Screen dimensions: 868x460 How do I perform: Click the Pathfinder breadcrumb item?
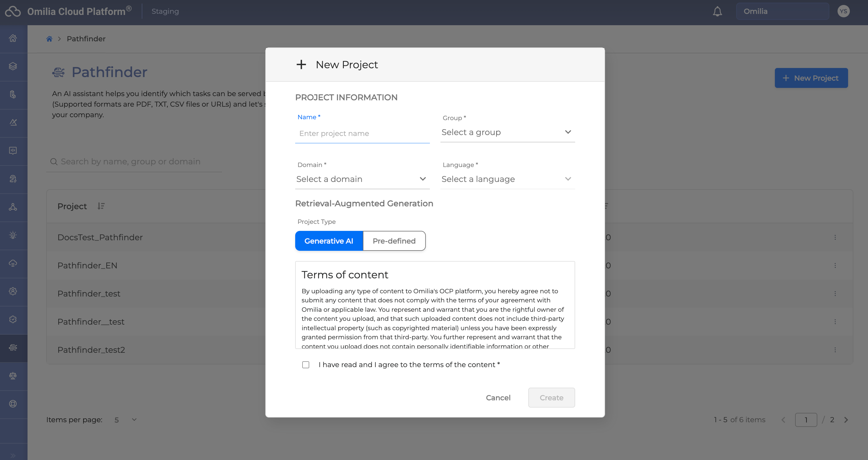pos(86,39)
